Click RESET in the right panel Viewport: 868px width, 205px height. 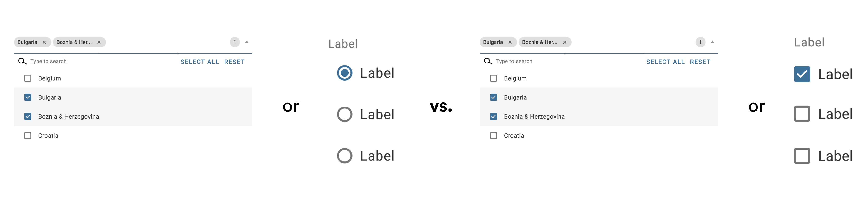click(700, 62)
